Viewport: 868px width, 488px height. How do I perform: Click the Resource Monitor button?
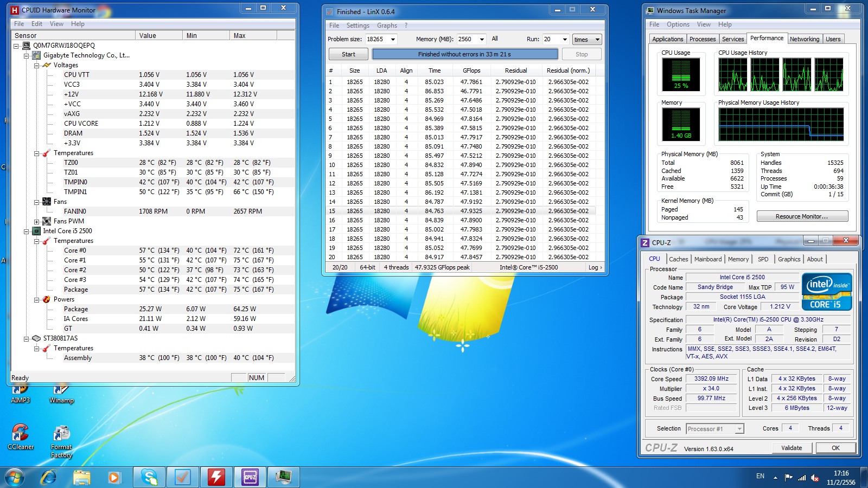802,216
